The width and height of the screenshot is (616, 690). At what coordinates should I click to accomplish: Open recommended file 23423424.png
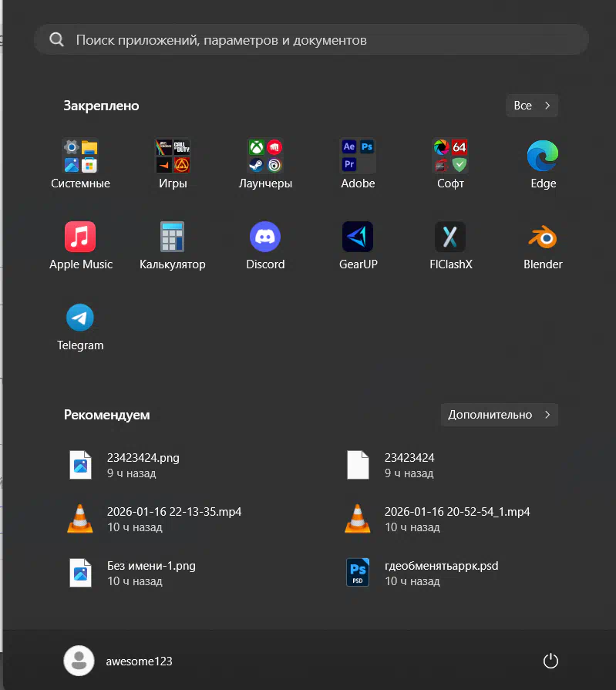point(143,465)
